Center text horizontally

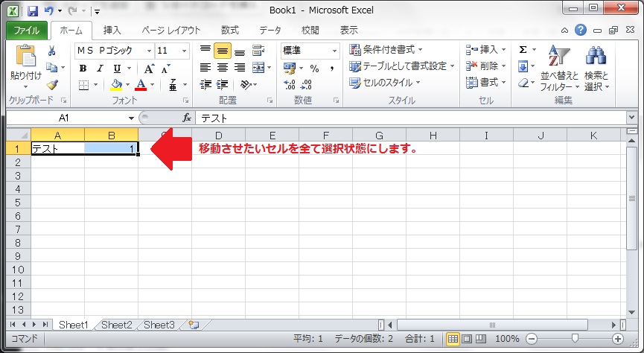[222, 67]
